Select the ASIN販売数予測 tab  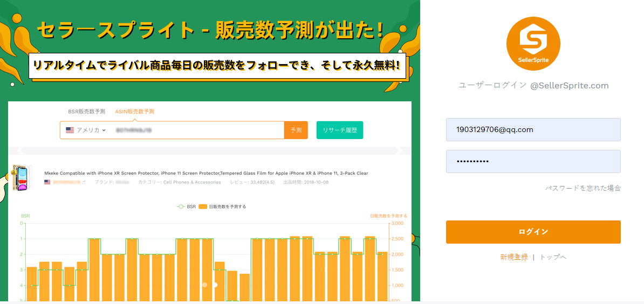tap(135, 111)
